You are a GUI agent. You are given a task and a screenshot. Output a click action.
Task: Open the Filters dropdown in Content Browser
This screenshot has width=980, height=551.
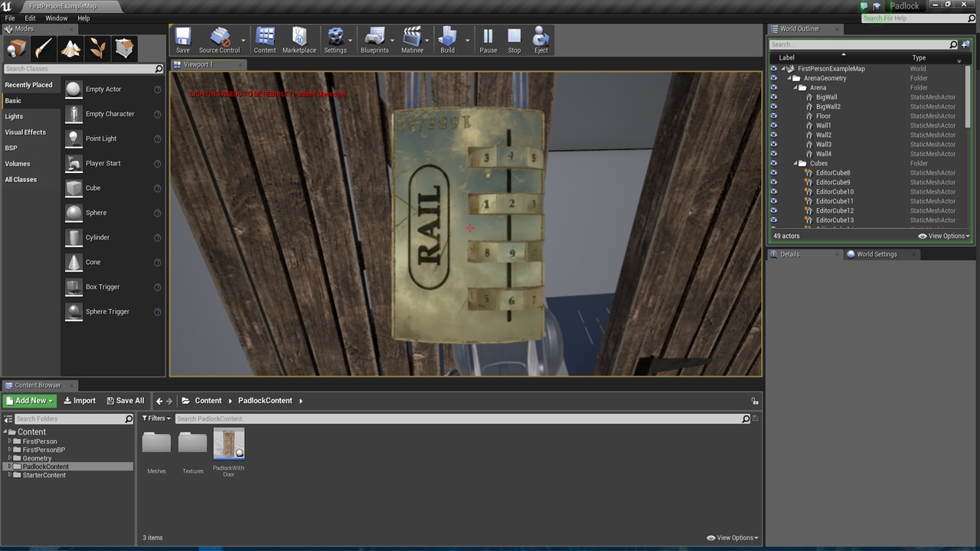click(x=156, y=419)
